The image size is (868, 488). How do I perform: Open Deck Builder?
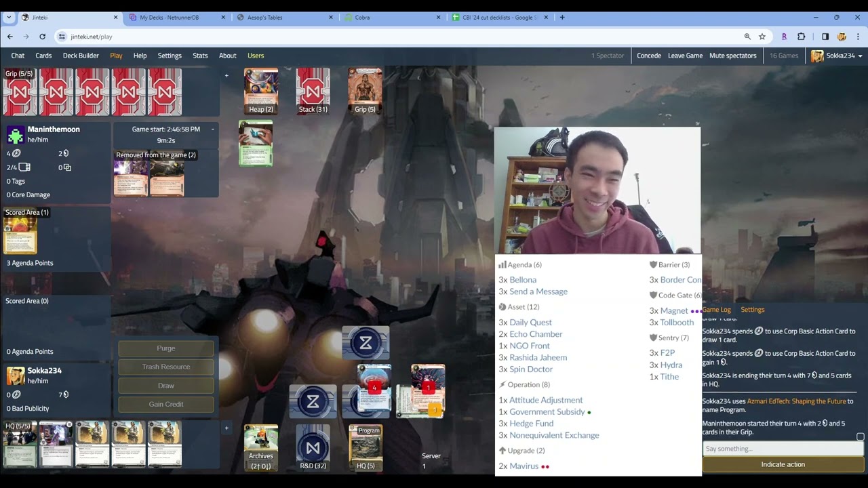81,56
